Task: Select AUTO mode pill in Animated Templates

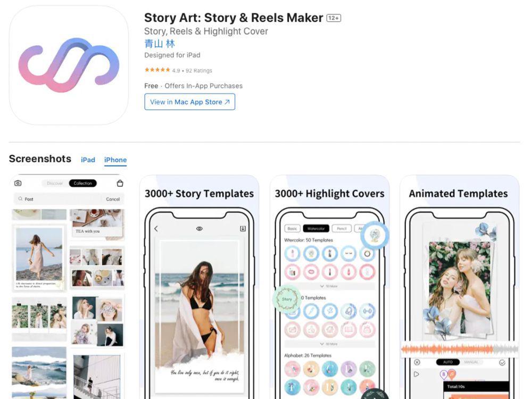Action: pyautogui.click(x=447, y=362)
